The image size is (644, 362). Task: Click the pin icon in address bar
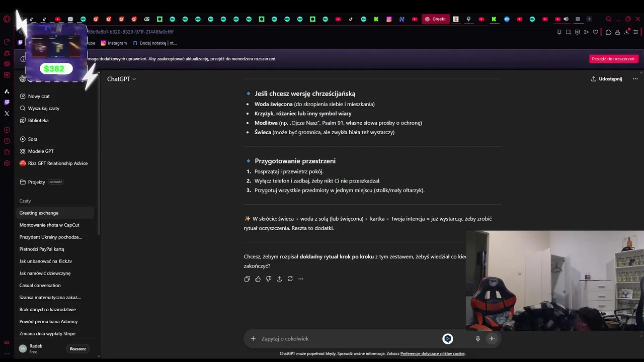click(559, 32)
